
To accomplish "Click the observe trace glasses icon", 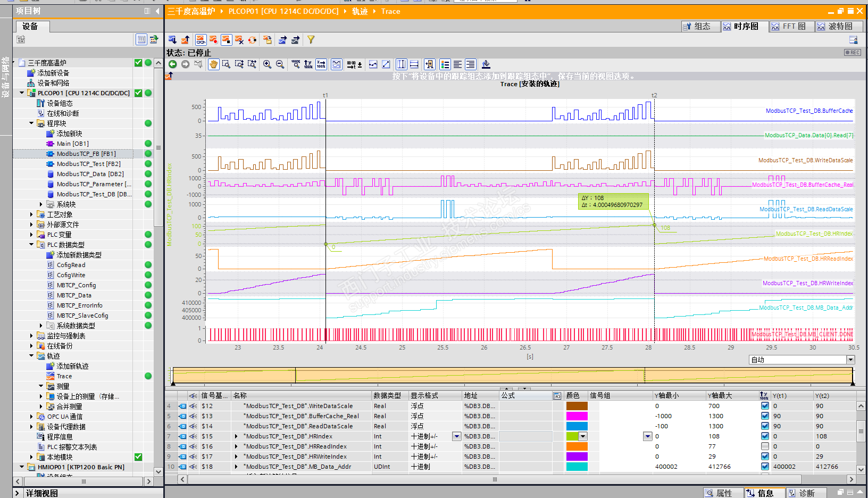I will pyautogui.click(x=201, y=40).
